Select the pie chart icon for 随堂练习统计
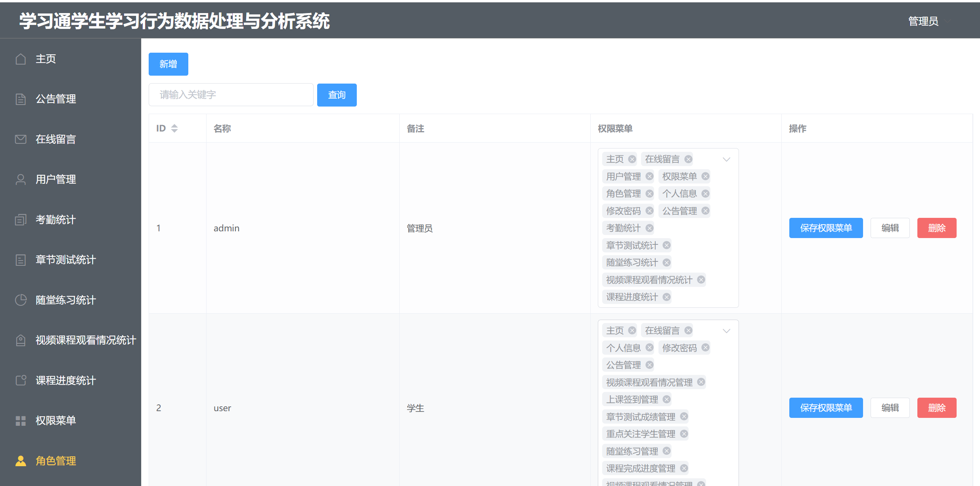The height and width of the screenshot is (486, 980). (x=21, y=300)
